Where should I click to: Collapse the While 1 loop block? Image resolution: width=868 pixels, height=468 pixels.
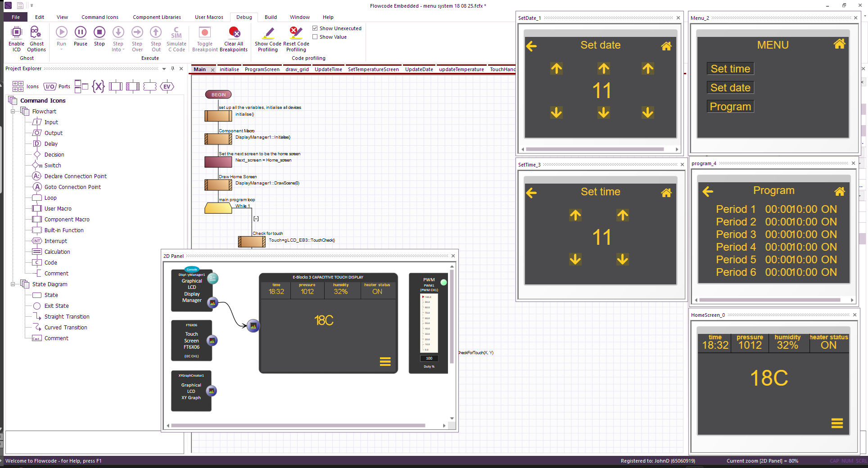256,219
